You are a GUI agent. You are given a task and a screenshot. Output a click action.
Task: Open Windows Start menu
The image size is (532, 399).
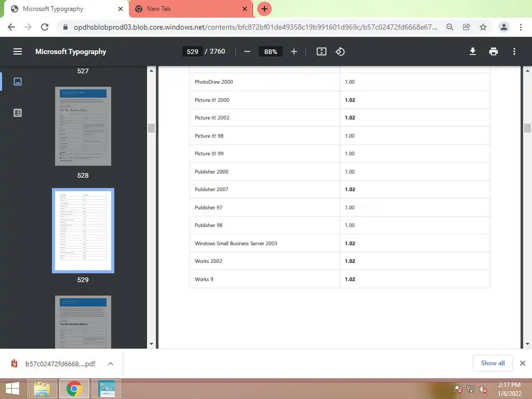coord(12,389)
